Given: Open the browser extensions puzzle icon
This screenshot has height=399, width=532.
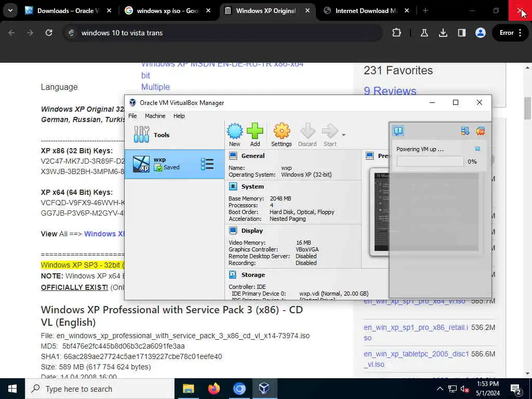Looking at the screenshot, I should coord(396,33).
